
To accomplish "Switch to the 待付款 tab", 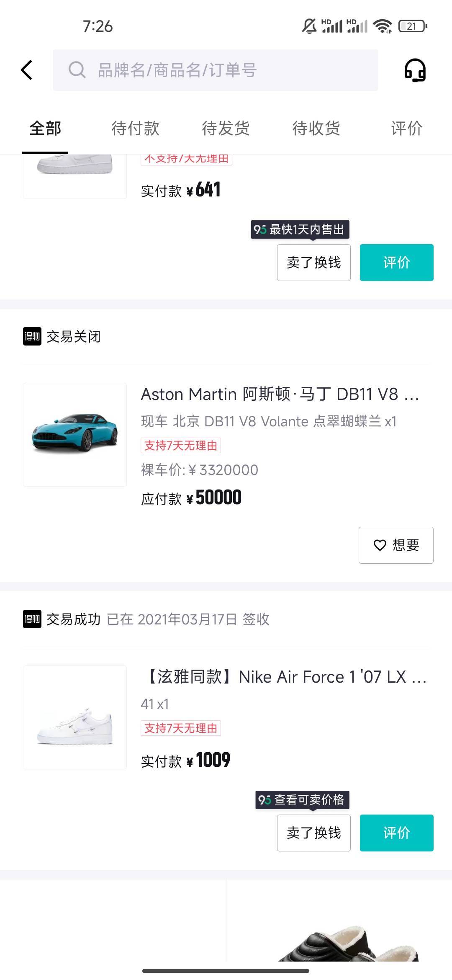I will pos(135,128).
